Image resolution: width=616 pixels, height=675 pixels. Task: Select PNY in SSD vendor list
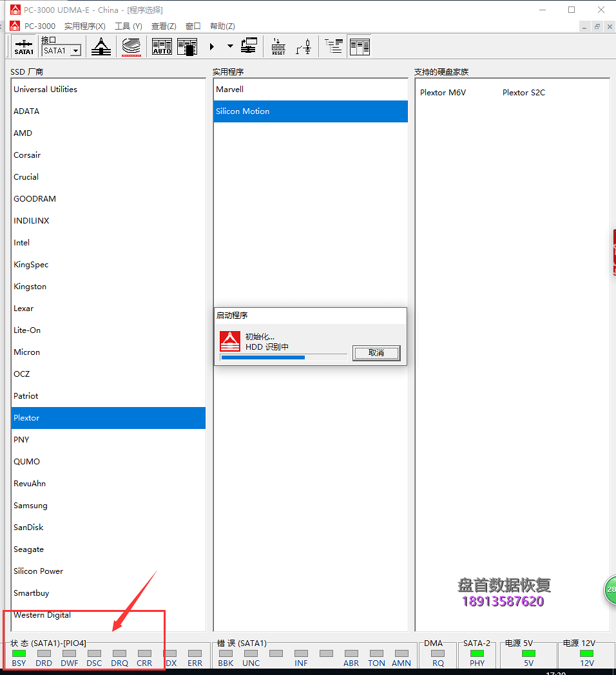coord(108,440)
